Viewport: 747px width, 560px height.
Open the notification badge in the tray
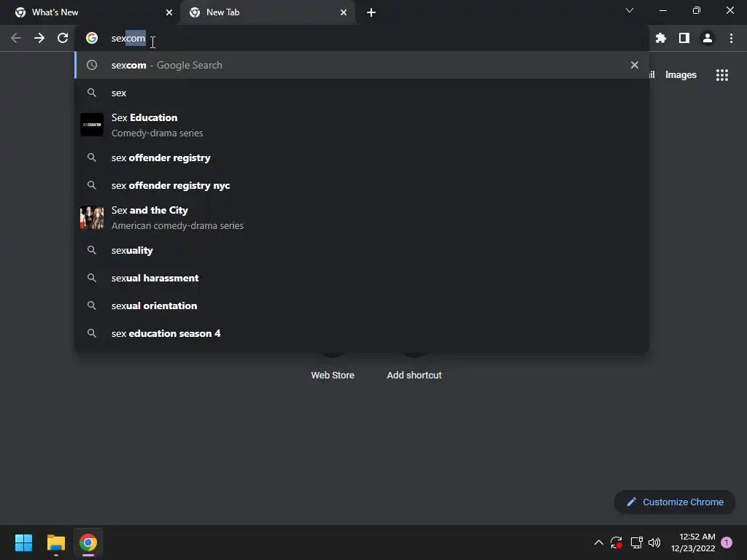coord(727,542)
